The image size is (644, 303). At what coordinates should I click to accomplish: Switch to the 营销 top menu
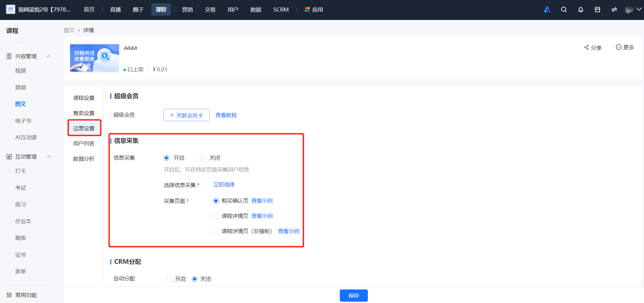187,9
